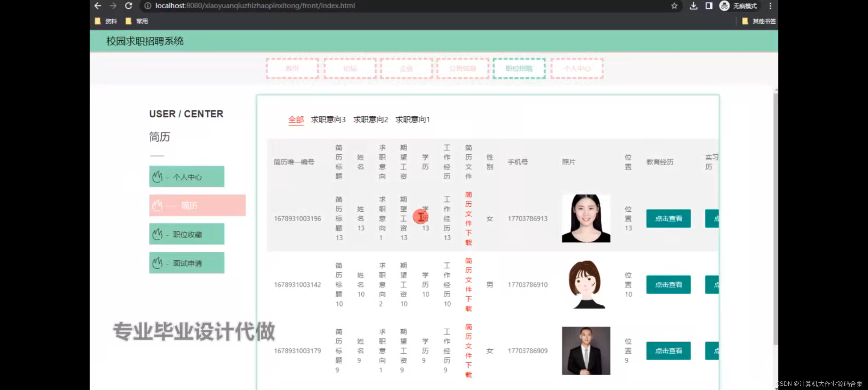Open the photo of applicant 姓名13
868x390 pixels.
pyautogui.click(x=586, y=218)
